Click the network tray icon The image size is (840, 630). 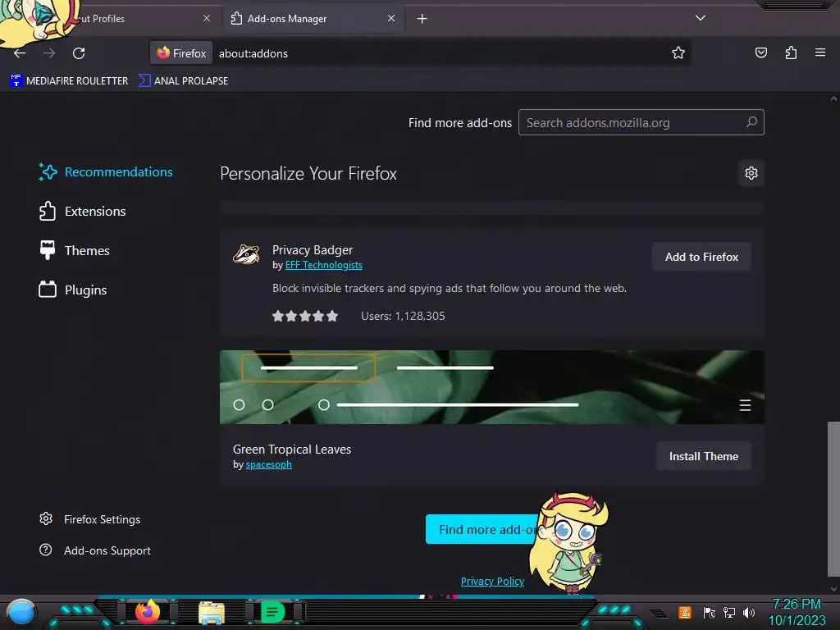click(729, 613)
